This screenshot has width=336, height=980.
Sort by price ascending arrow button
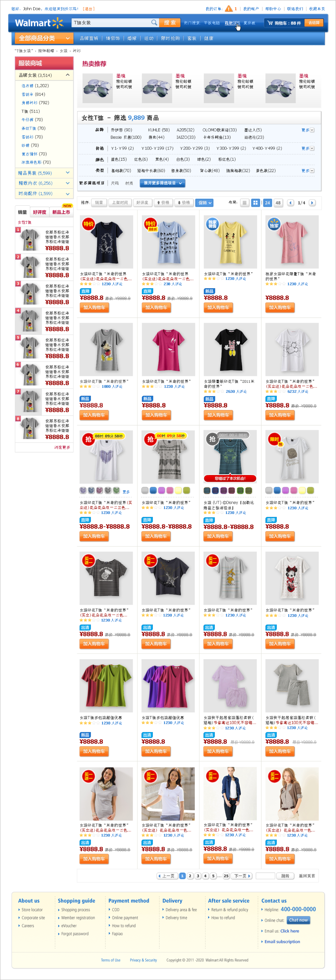(x=163, y=203)
